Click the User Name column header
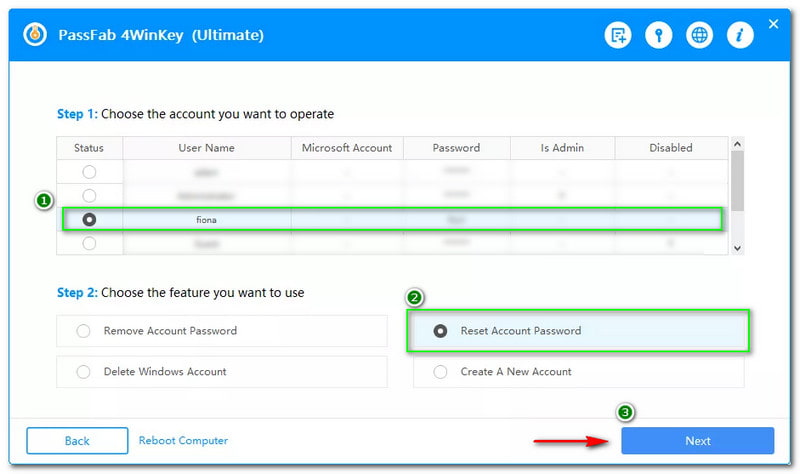800x474 pixels. click(x=206, y=148)
